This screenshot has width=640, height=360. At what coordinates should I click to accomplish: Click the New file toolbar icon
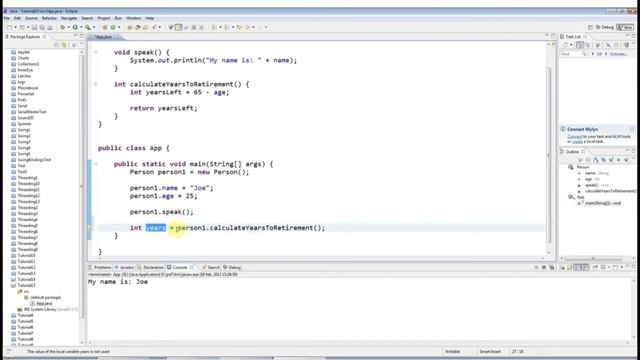coord(9,27)
